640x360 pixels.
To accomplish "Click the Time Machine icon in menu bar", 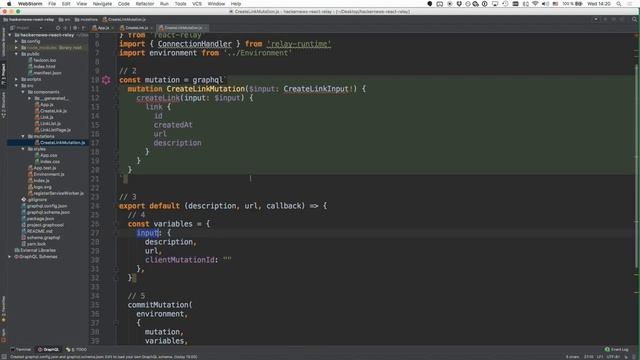I will [x=505, y=4].
